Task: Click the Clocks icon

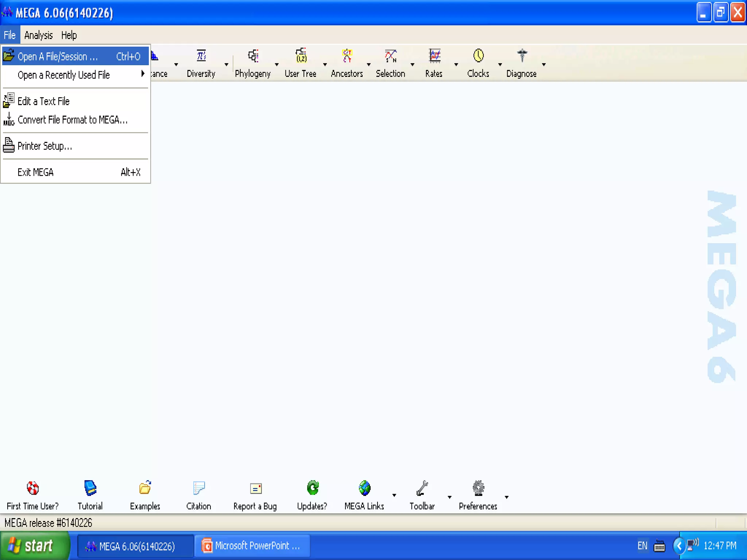Action: tap(478, 56)
